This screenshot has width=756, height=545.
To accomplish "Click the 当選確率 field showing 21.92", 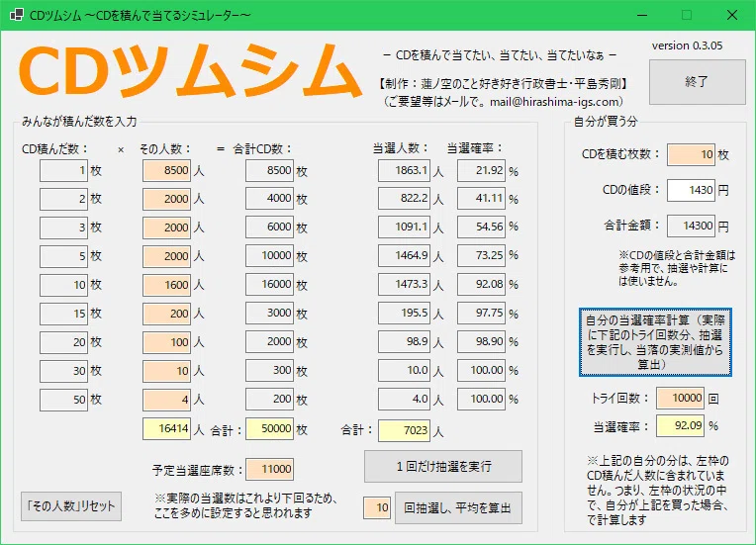I will click(x=481, y=170).
